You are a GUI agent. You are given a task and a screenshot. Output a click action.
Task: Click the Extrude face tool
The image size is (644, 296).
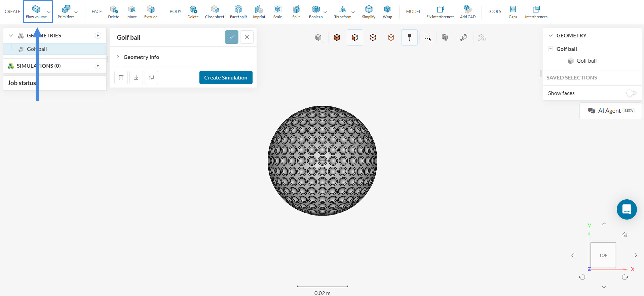point(151,12)
